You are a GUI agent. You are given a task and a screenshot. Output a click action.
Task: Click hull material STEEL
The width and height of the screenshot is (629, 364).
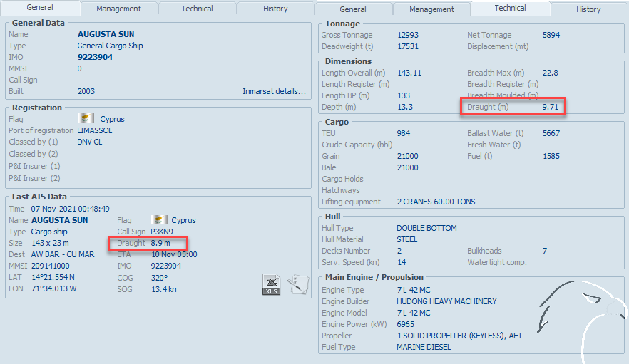(x=406, y=239)
